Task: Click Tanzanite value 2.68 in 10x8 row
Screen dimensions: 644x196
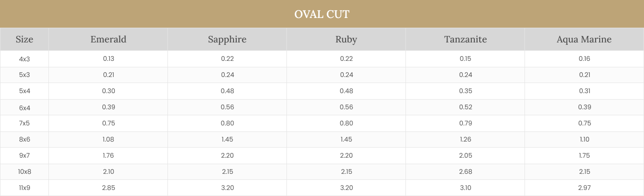Action: pos(465,172)
